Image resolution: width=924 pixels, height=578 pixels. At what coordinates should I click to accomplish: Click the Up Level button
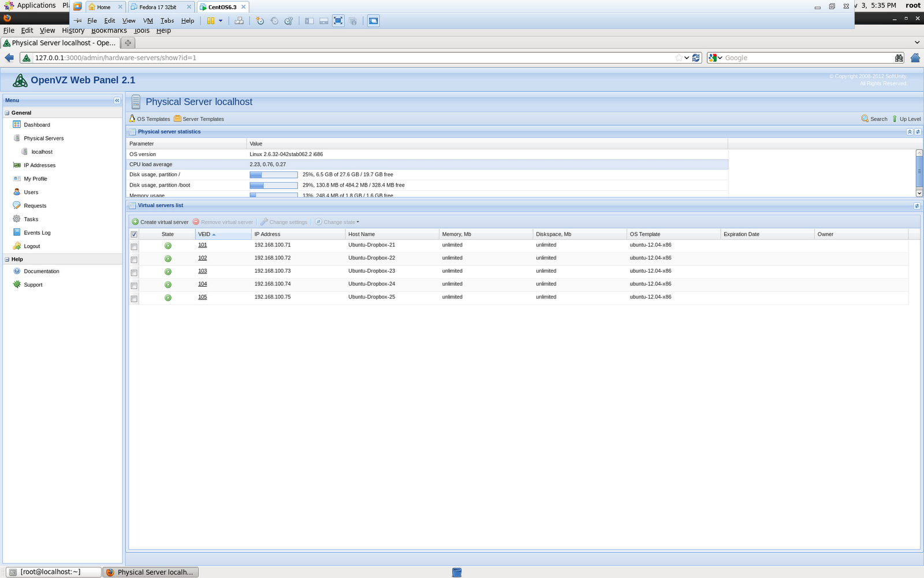(x=906, y=119)
